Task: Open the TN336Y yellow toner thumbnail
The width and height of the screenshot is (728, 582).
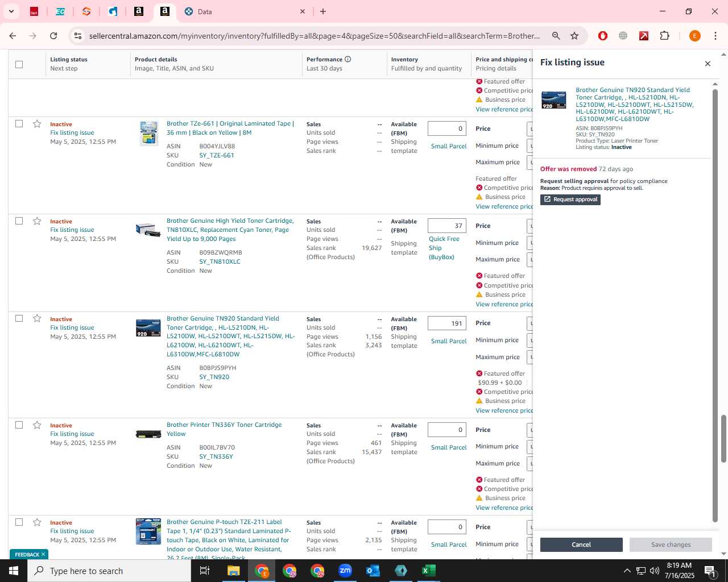Action: click(x=148, y=434)
